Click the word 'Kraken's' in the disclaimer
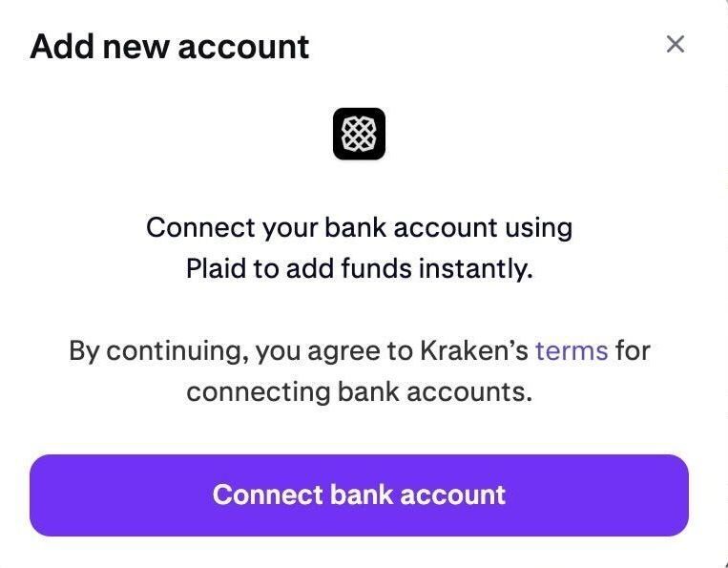 [x=473, y=350]
